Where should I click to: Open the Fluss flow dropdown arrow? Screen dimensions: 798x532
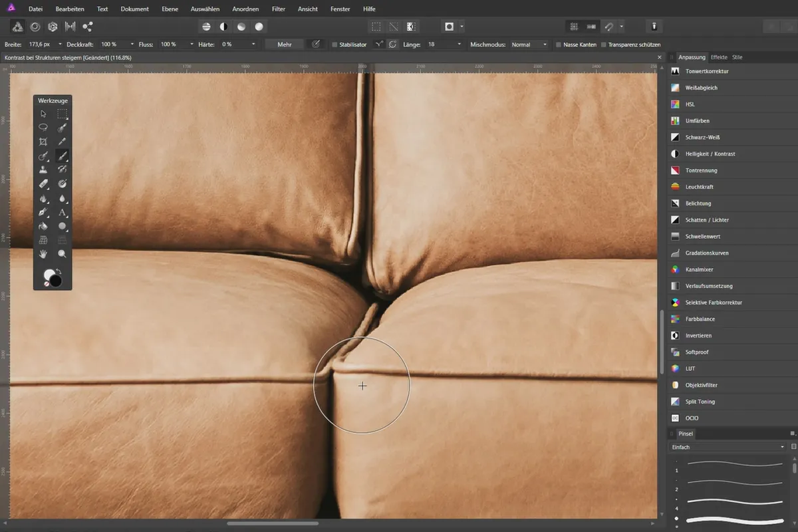click(x=192, y=45)
